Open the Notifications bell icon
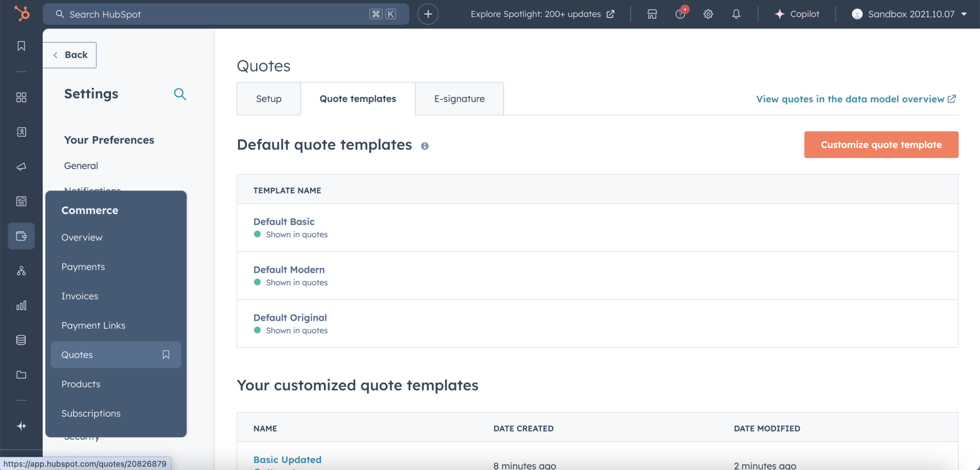 pos(736,14)
